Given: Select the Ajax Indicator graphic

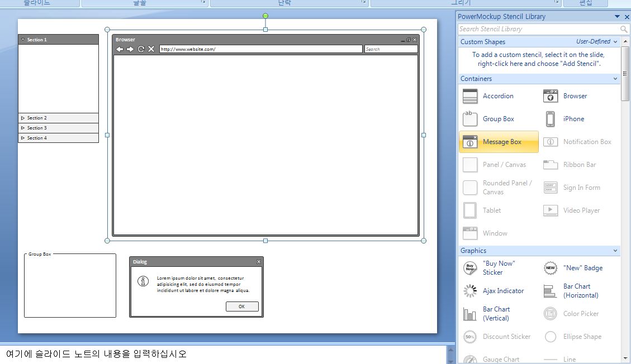Looking at the screenshot, I should tap(470, 291).
